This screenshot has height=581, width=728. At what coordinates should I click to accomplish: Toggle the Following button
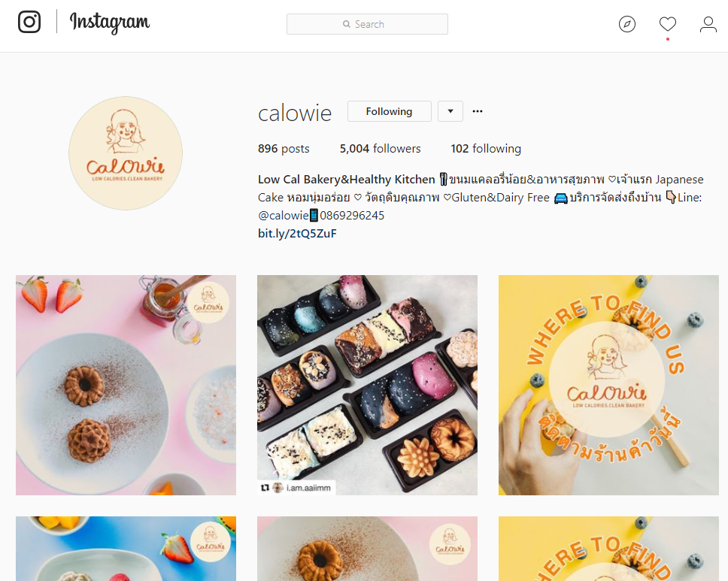point(389,111)
